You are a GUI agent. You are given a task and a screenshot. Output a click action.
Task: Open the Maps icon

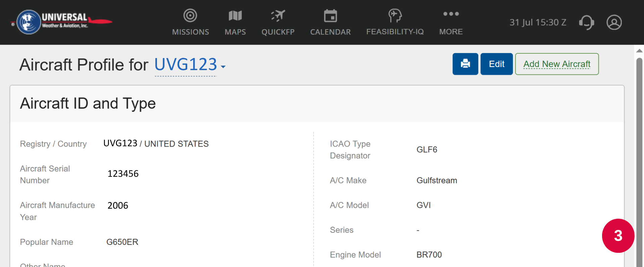[235, 15]
